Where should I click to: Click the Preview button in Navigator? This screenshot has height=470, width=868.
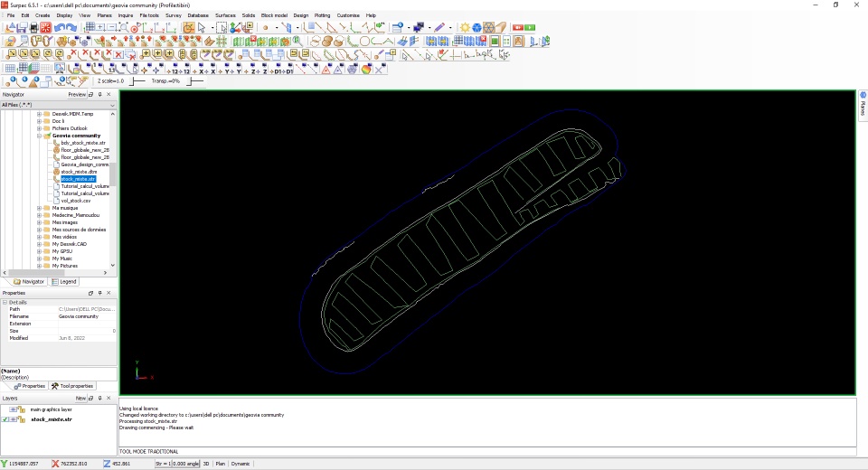coord(77,95)
